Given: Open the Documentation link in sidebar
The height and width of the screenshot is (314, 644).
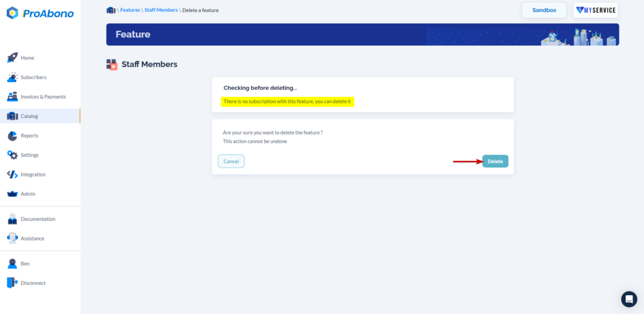Looking at the screenshot, I should pos(38,219).
